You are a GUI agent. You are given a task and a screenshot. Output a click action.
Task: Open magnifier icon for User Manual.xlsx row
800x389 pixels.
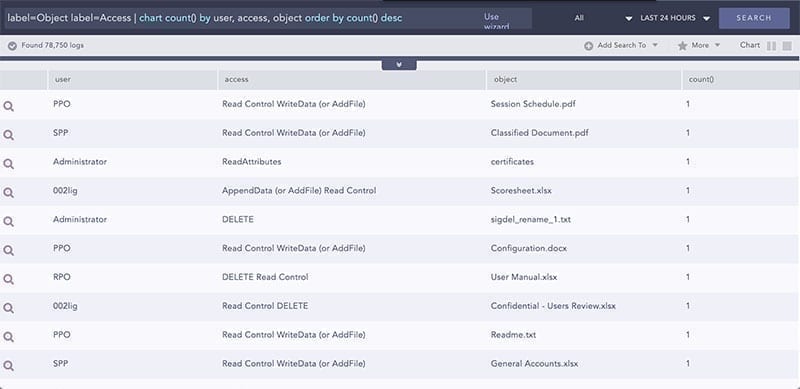tap(9, 279)
